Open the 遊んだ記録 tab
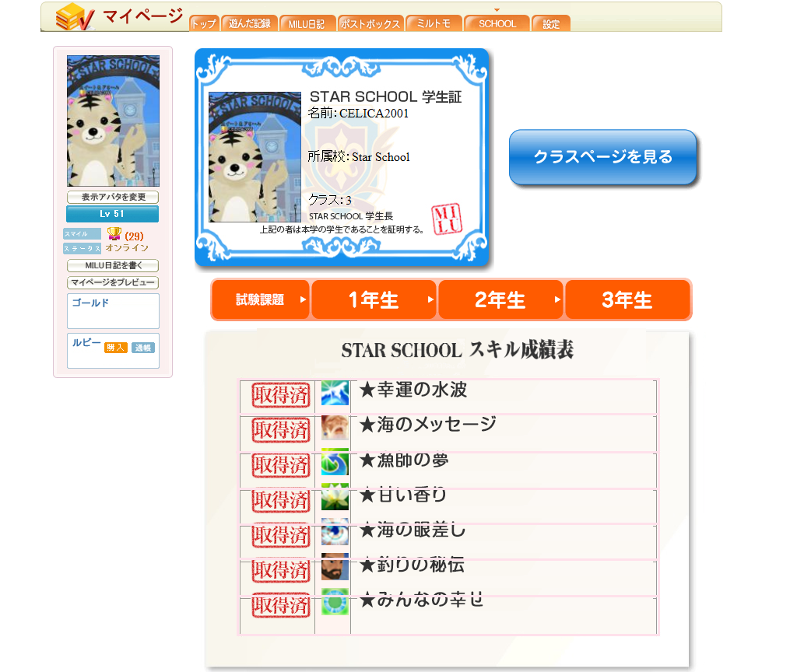 (250, 23)
